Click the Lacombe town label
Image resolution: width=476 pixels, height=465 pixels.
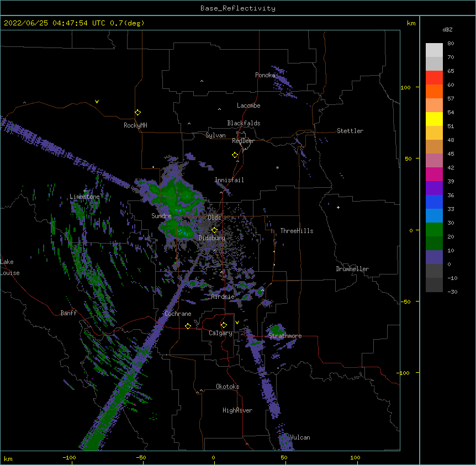(x=248, y=105)
